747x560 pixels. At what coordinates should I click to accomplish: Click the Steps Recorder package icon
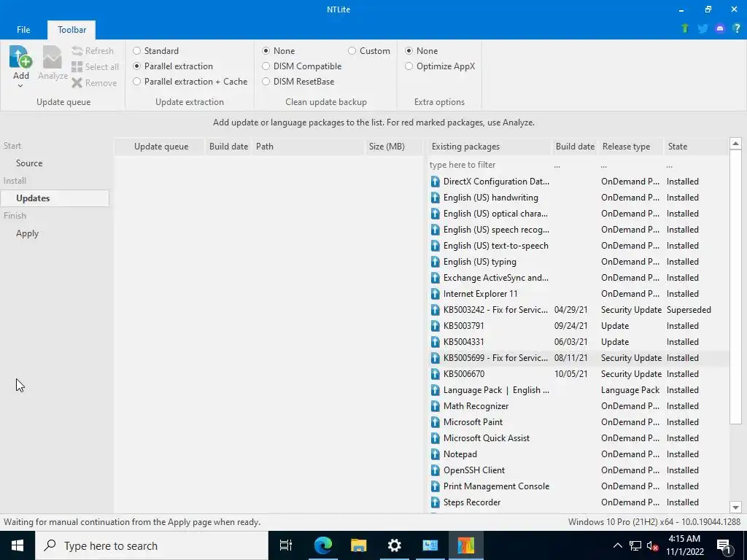pos(435,502)
